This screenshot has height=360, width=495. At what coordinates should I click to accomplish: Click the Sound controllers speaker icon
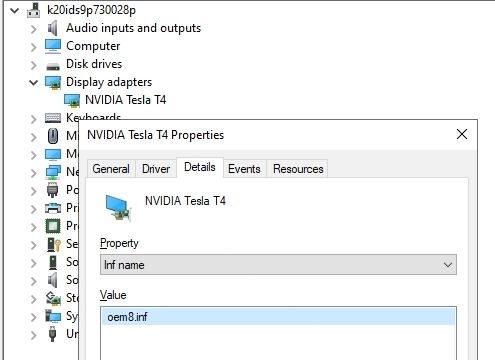pos(53,280)
